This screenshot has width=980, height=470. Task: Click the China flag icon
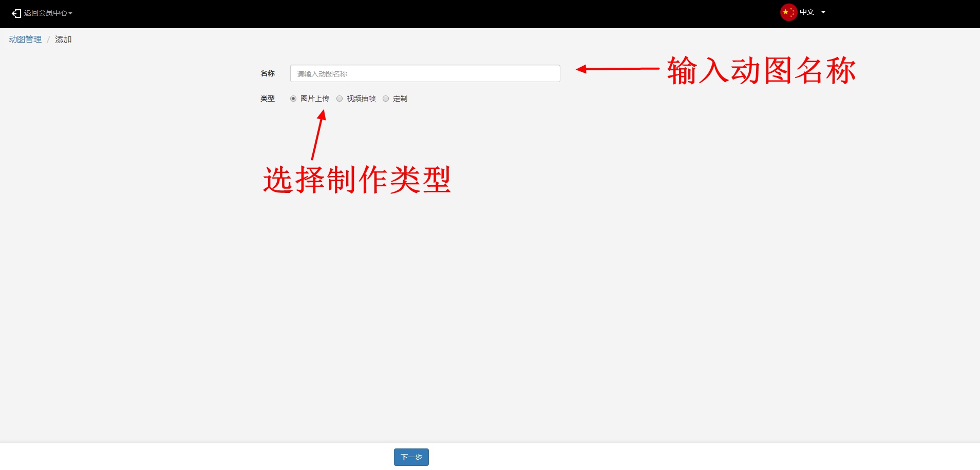coord(788,12)
